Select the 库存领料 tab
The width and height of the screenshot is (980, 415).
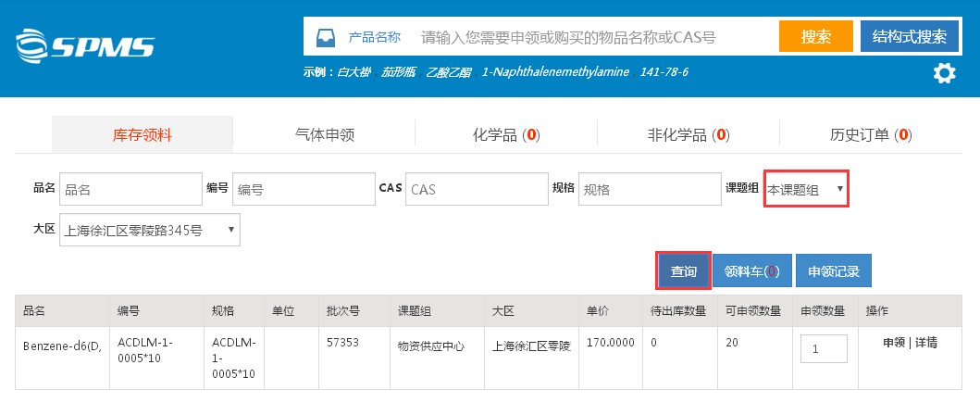142,134
